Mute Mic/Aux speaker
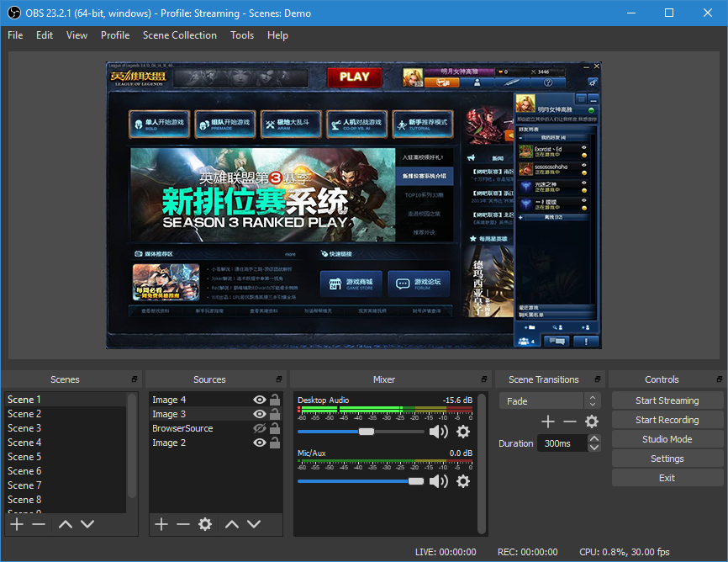This screenshot has height=562, width=728. point(438,481)
